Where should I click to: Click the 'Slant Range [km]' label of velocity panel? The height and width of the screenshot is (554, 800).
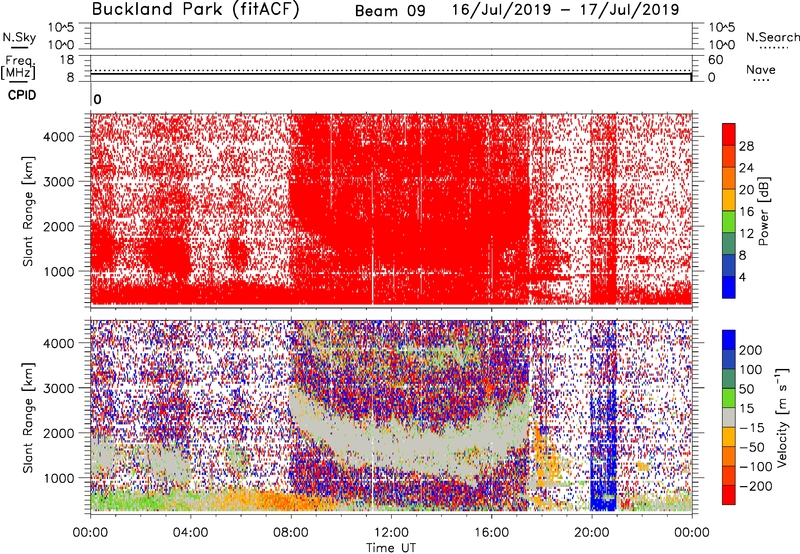(x=28, y=417)
